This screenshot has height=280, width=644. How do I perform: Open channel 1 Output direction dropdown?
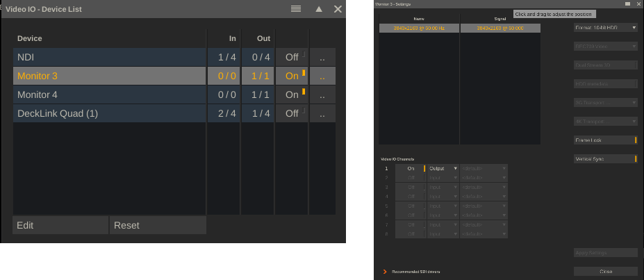[x=443, y=168]
